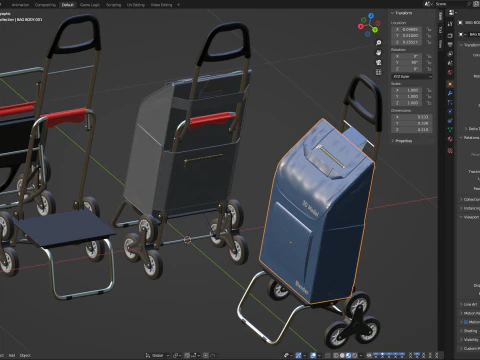The image size is (480, 360).
Task: Add a new workspace with the plus button
Action: point(179,5)
